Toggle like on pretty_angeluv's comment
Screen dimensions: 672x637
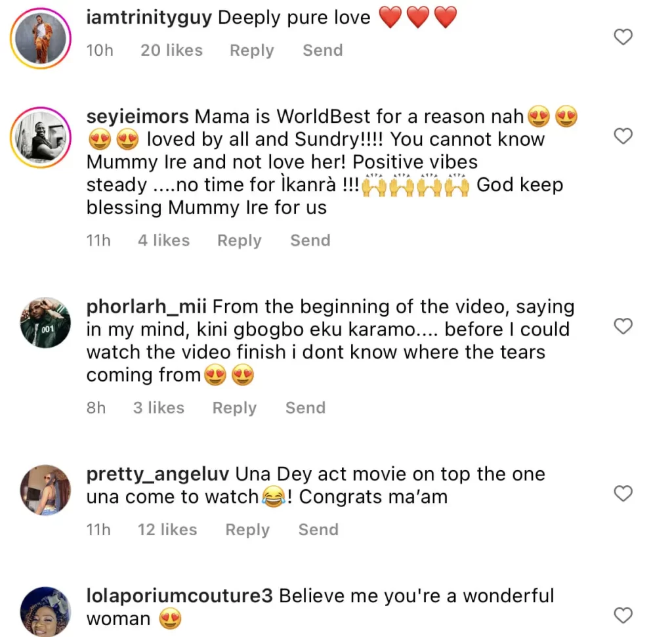tap(623, 494)
